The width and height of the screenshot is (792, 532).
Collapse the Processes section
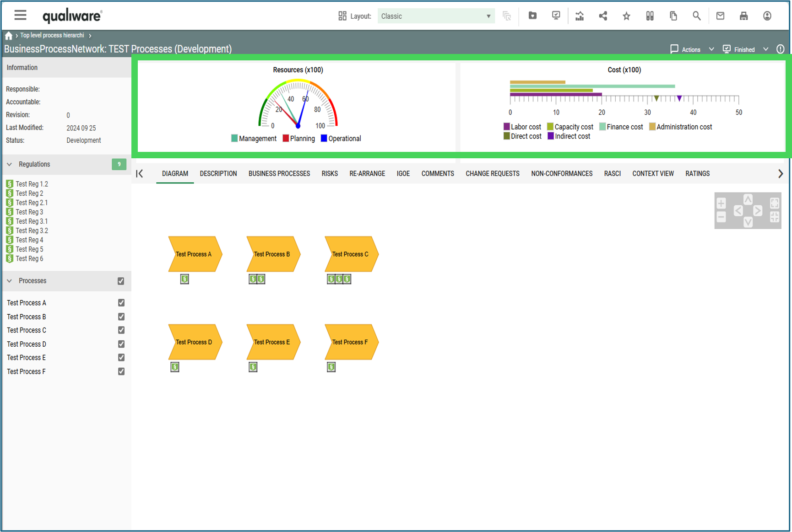9,281
